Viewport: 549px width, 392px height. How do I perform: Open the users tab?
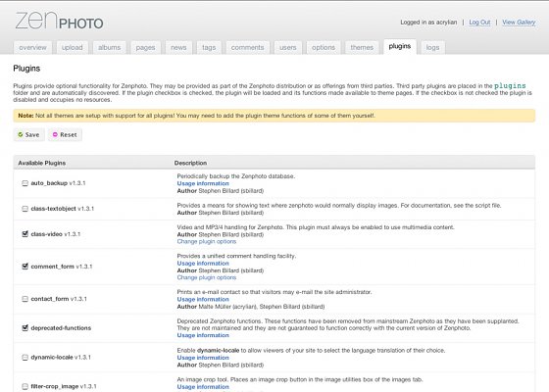pyautogui.click(x=288, y=48)
